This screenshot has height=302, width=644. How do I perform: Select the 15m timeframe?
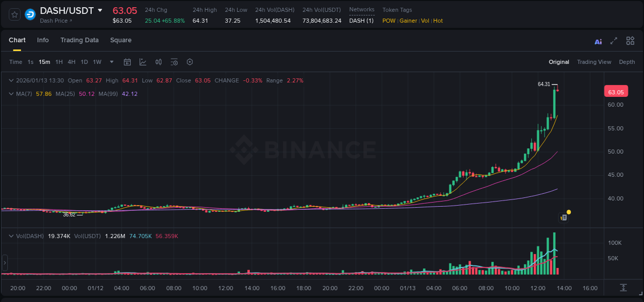click(44, 62)
